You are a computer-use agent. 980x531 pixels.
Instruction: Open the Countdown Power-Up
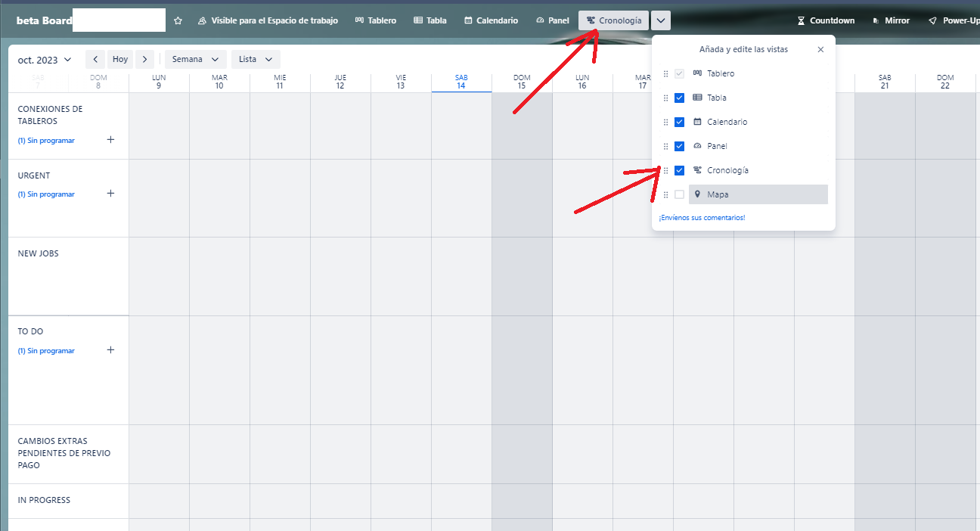[826, 20]
